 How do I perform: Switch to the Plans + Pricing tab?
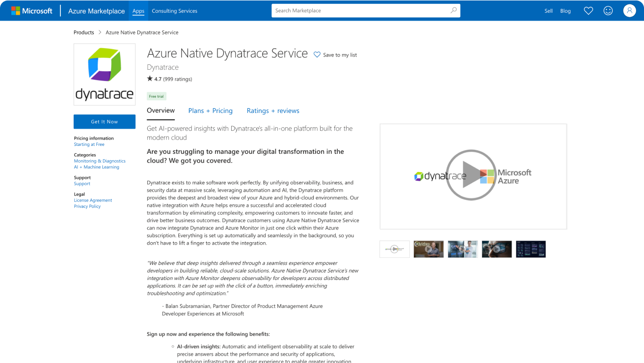211,111
